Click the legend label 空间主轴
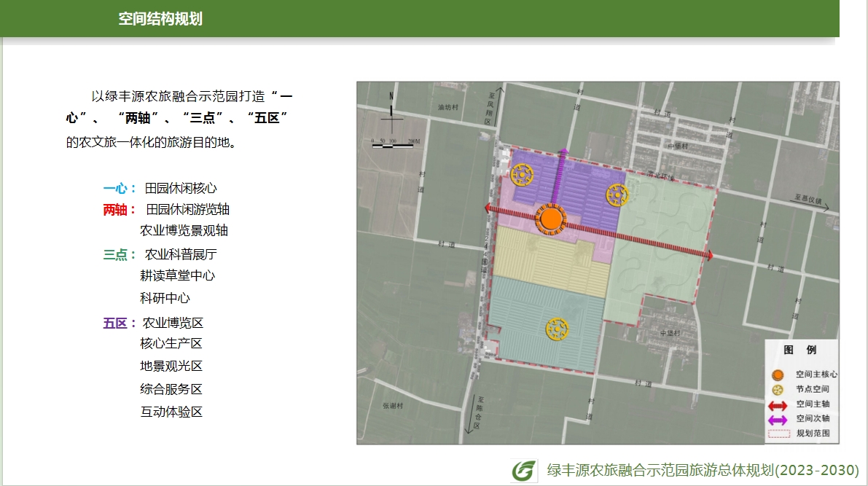868x486 pixels. tap(813, 404)
